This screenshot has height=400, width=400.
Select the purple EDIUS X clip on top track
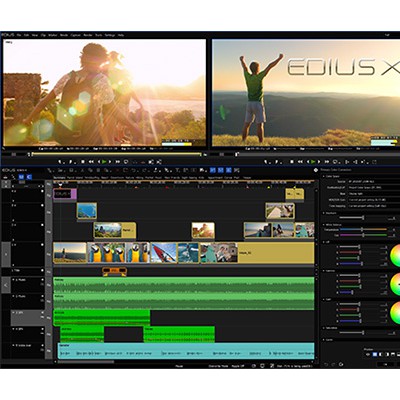pos(65,194)
